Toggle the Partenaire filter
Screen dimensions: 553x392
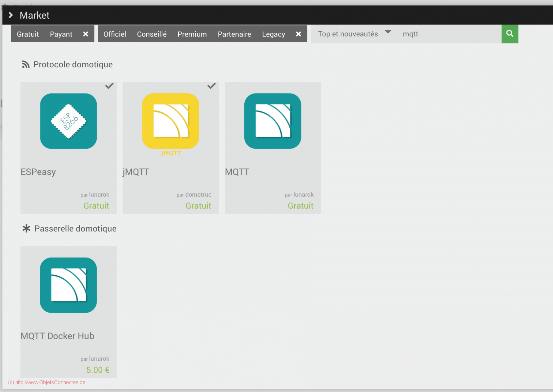(x=235, y=34)
